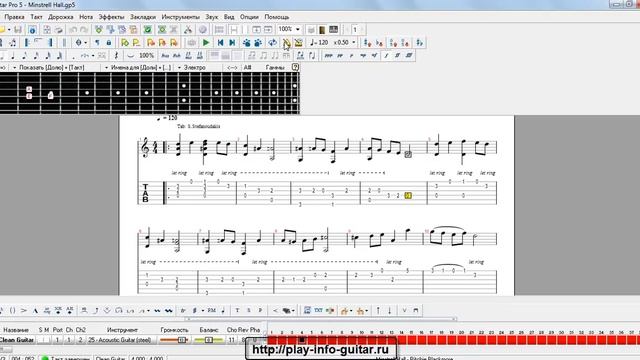Open the Инструменты menu
This screenshot has width=640, height=360.
point(180,17)
